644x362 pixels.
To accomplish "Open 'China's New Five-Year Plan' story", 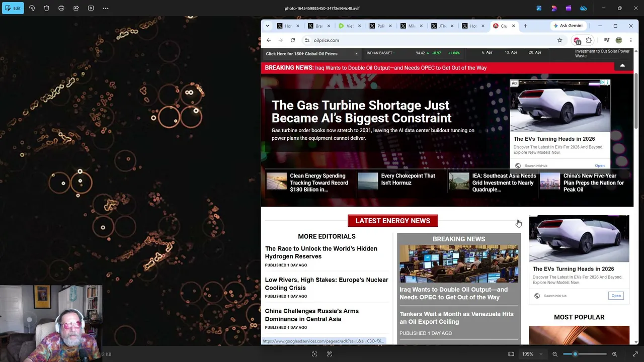I will click(594, 183).
